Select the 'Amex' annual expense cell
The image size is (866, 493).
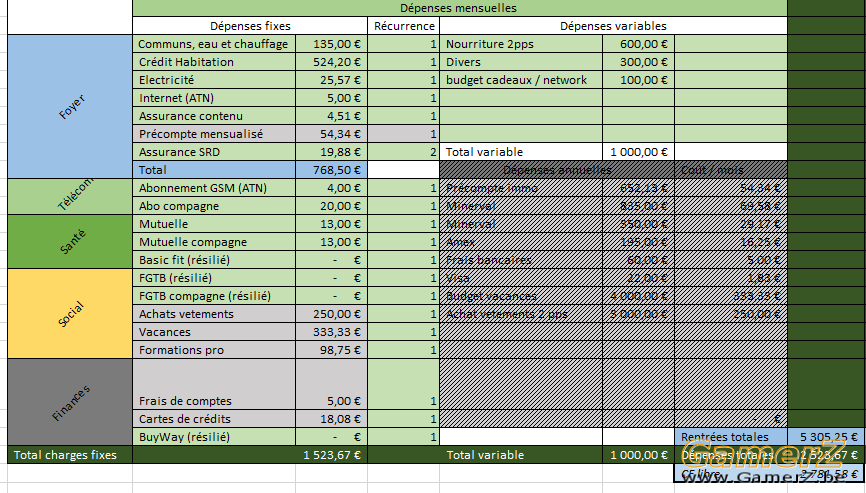pos(521,242)
